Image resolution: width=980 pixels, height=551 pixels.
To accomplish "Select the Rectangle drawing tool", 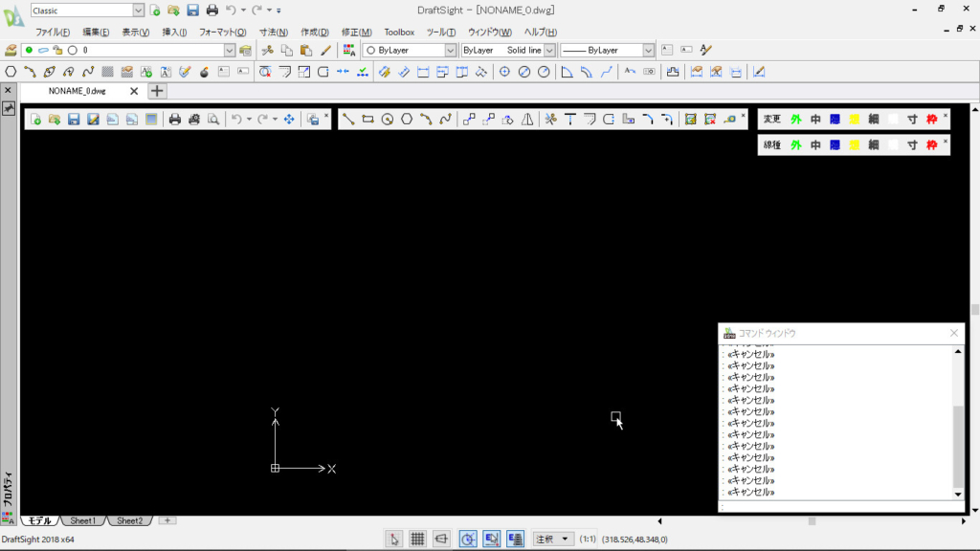I will tap(367, 119).
